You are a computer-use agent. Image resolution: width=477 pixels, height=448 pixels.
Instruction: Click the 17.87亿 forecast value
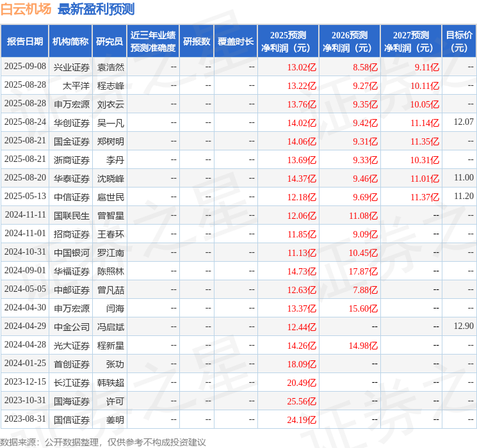click(363, 271)
